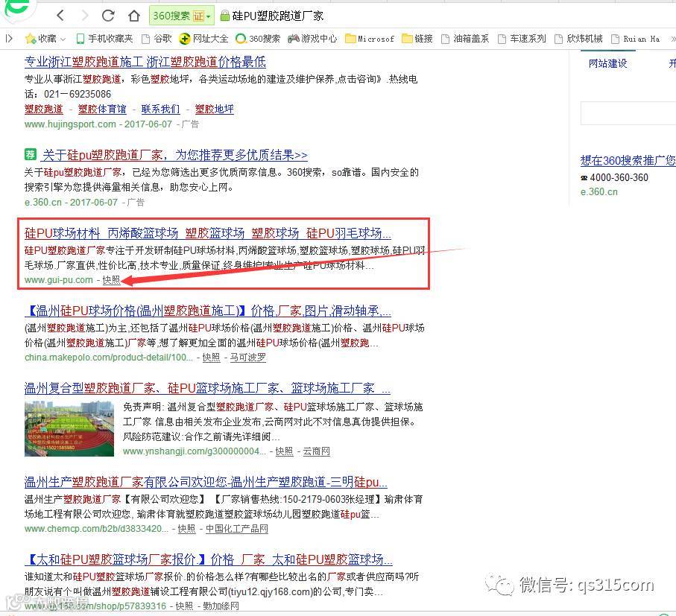Open 温州生产塑胶跑道厂家有限公司欢迎您 result title
This screenshot has height=616, width=676.
206,482
